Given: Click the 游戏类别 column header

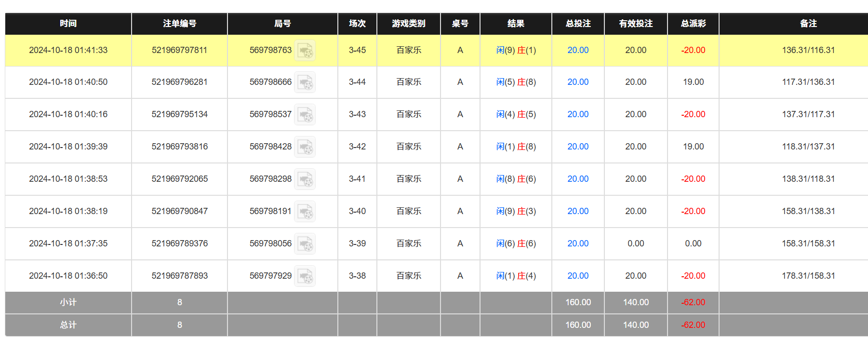Looking at the screenshot, I should pyautogui.click(x=408, y=24).
